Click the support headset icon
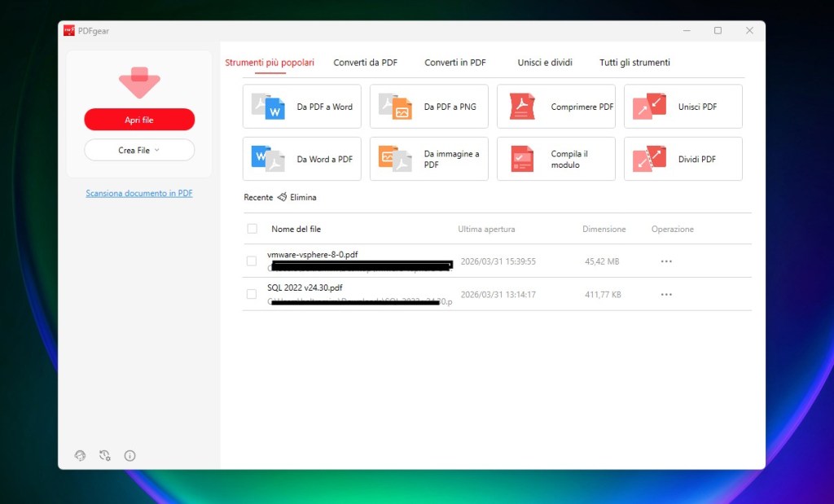The height and width of the screenshot is (504, 834). [x=80, y=456]
